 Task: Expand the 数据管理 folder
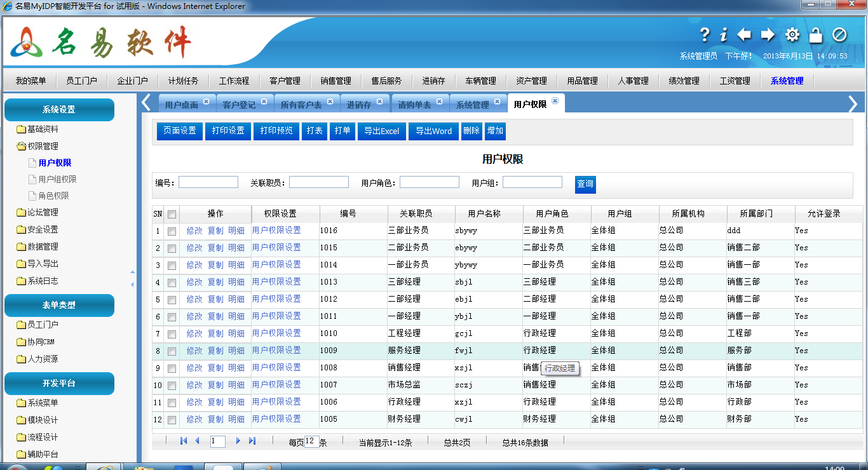point(37,246)
